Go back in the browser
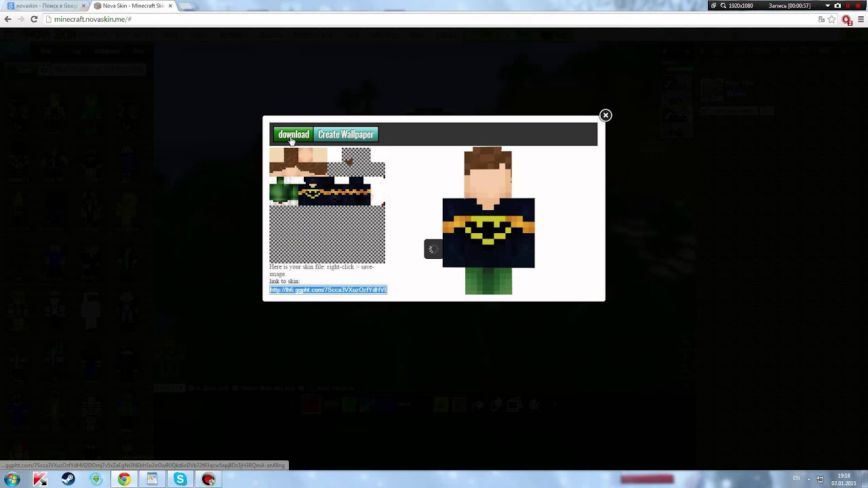The height and width of the screenshot is (488, 868). [x=8, y=19]
